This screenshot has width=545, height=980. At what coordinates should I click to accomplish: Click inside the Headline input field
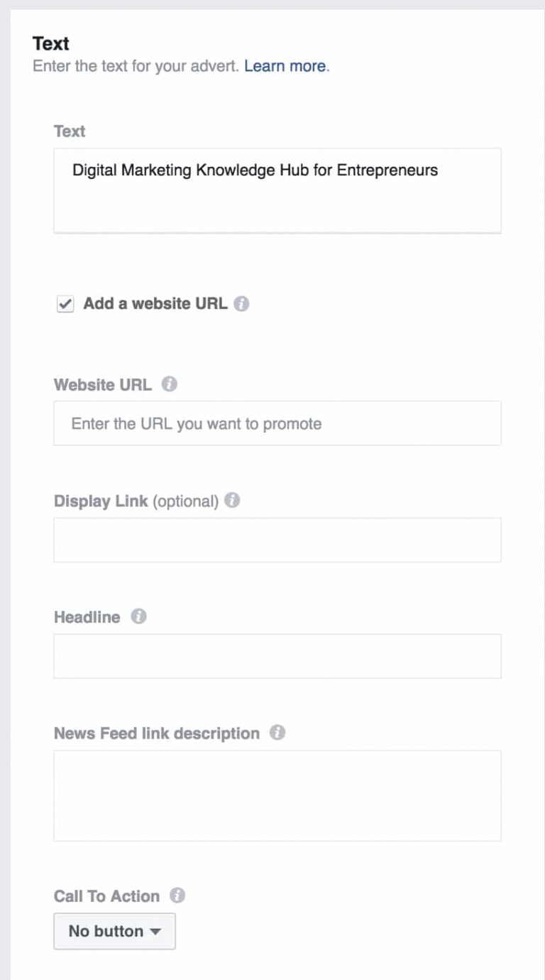point(277,656)
